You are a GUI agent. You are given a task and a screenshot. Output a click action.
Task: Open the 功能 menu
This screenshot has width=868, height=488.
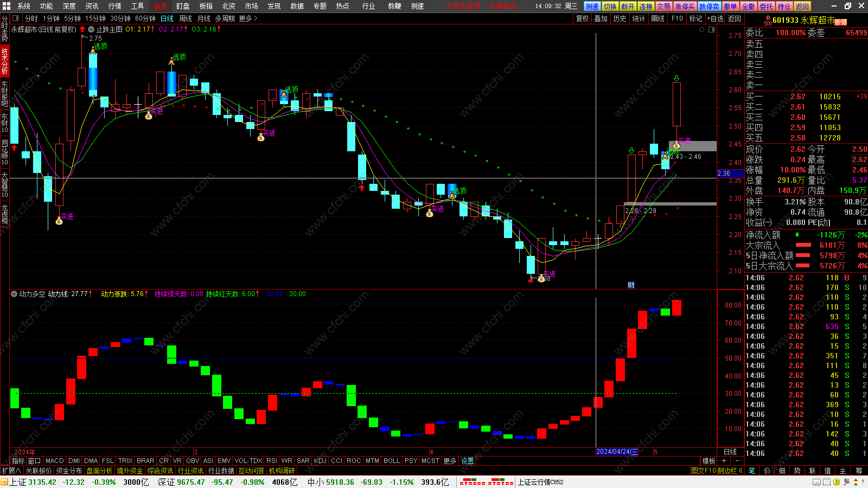click(x=47, y=6)
